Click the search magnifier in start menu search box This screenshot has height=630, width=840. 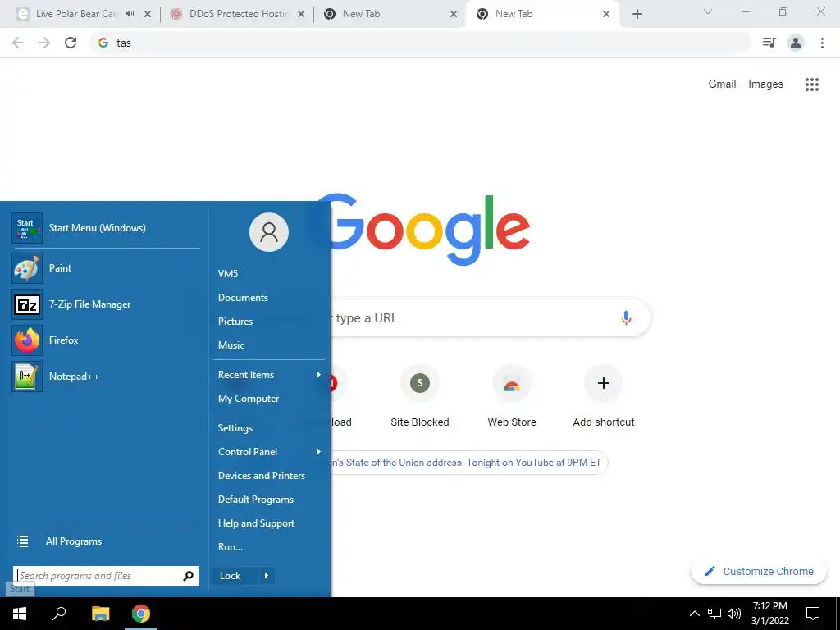(x=188, y=576)
